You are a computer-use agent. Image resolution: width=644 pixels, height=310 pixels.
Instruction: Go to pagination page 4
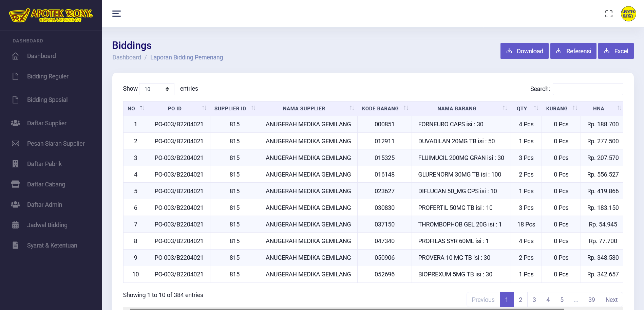548,300
